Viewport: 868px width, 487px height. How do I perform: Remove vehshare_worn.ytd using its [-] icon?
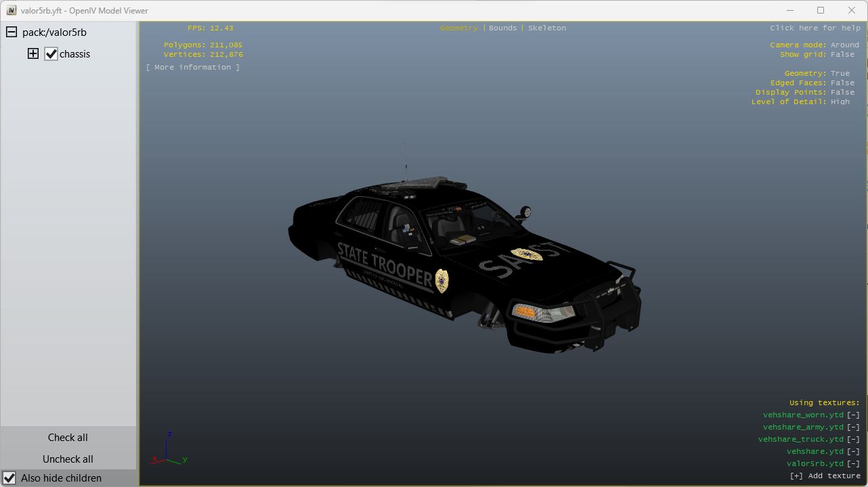[853, 415]
